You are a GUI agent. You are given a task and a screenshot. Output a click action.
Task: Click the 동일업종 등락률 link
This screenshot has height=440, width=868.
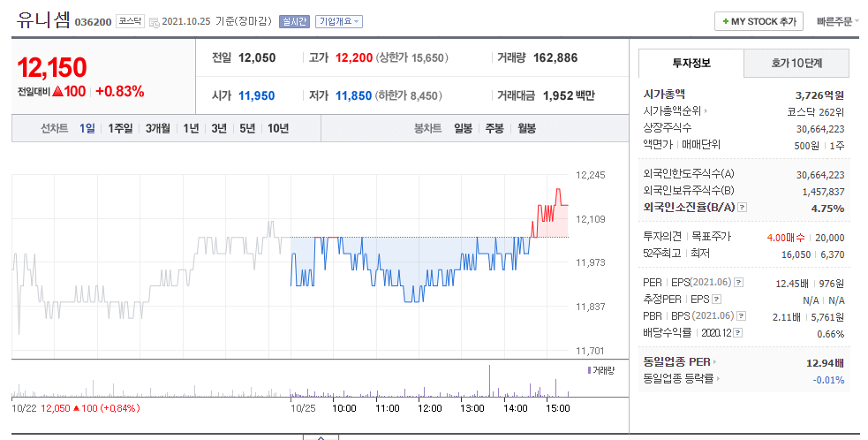click(678, 379)
